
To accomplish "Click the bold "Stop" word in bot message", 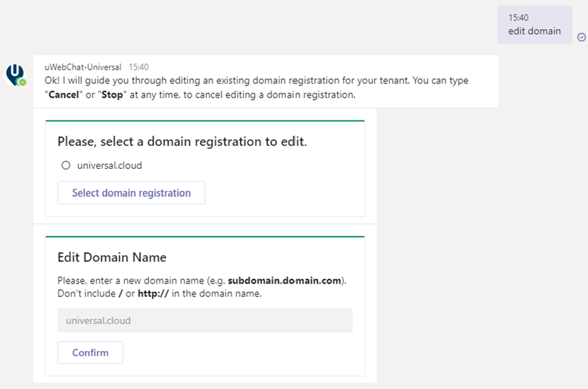I will coord(112,95).
